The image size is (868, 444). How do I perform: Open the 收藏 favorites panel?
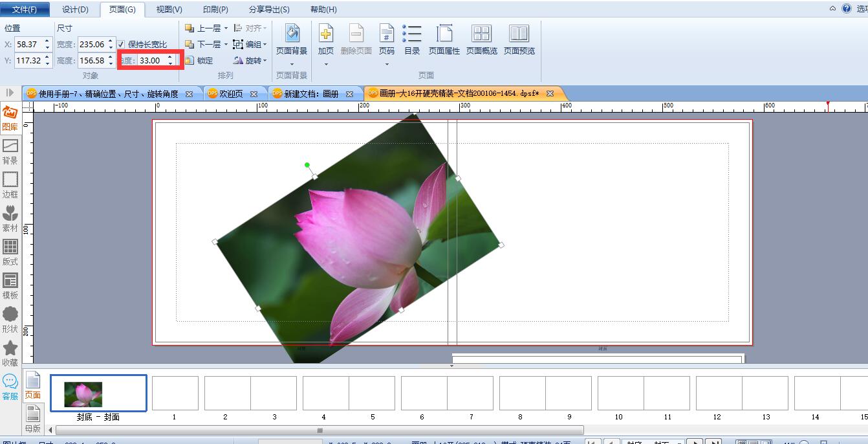(x=10, y=353)
